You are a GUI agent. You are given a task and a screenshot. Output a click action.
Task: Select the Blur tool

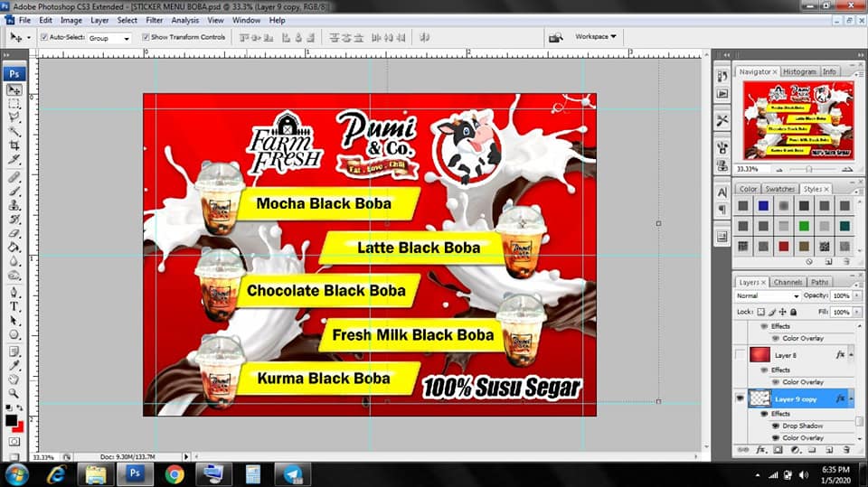pos(14,260)
